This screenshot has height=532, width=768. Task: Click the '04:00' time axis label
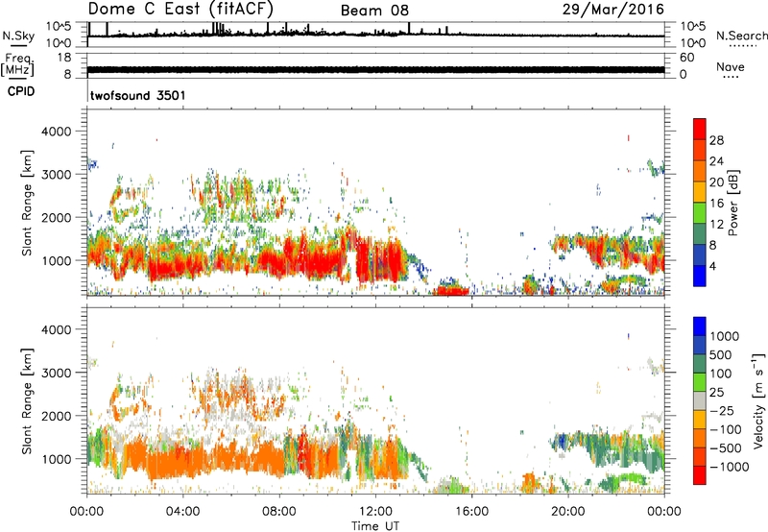[182, 512]
